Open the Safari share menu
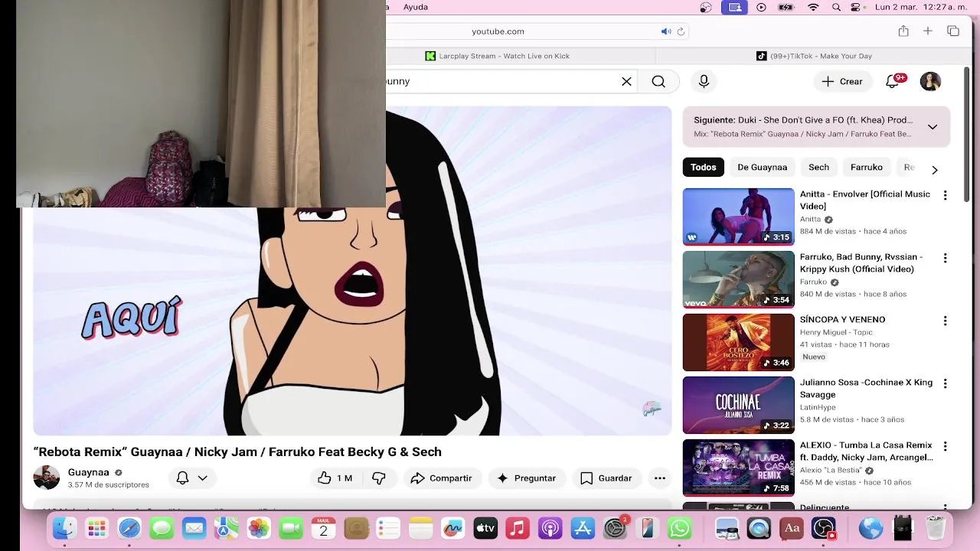The width and height of the screenshot is (980, 551). click(x=903, y=31)
